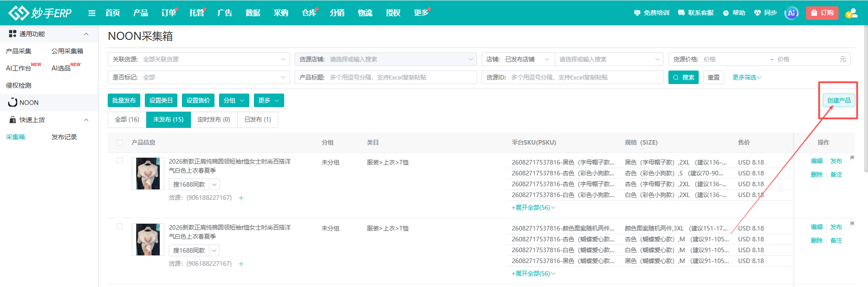Click 删除 link on first product
The image size is (868, 287).
click(817, 174)
